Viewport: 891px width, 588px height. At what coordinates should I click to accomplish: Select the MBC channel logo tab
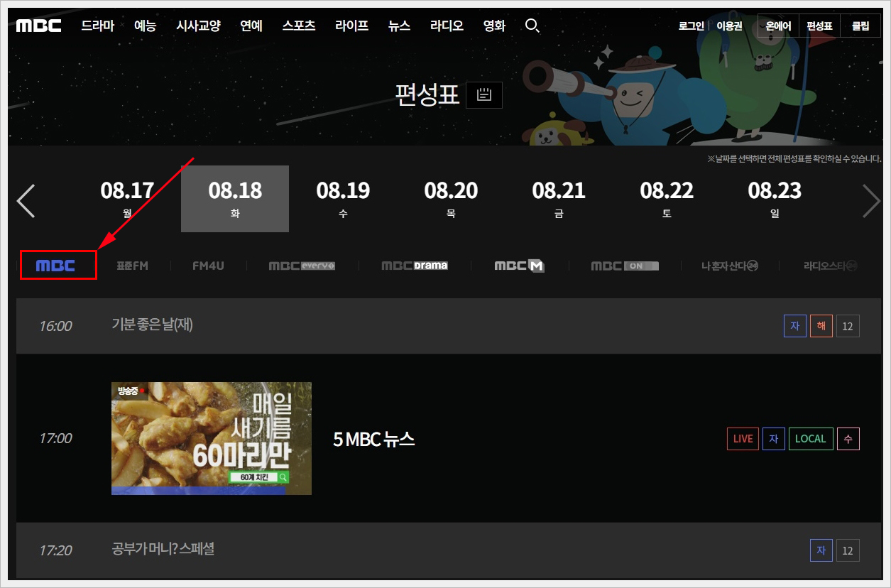[x=56, y=266]
